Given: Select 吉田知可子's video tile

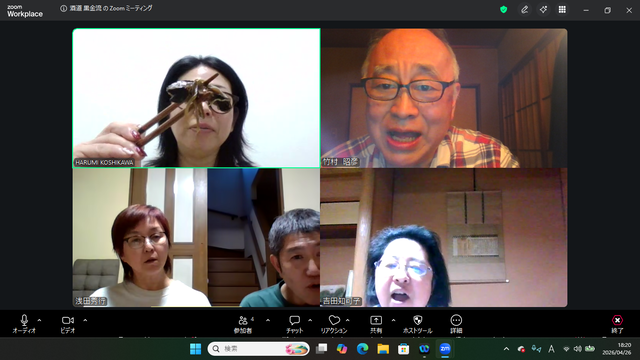Looking at the screenshot, I should click(x=444, y=238).
